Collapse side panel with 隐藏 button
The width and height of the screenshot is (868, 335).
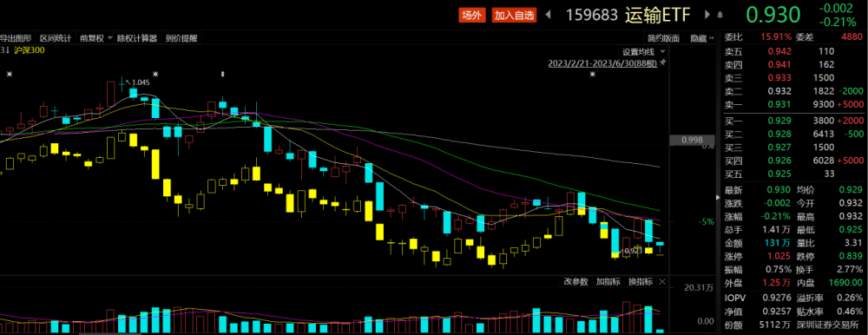pyautogui.click(x=701, y=38)
